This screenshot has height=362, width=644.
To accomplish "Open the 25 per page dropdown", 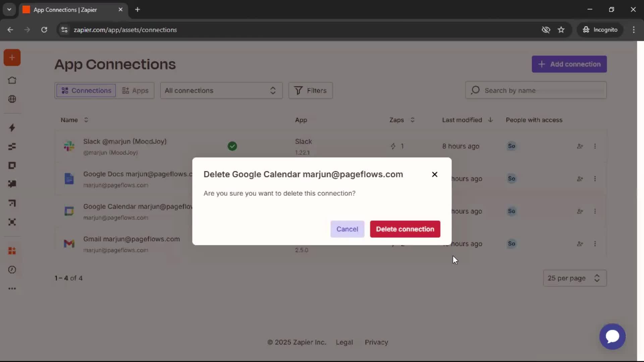I will (x=575, y=278).
